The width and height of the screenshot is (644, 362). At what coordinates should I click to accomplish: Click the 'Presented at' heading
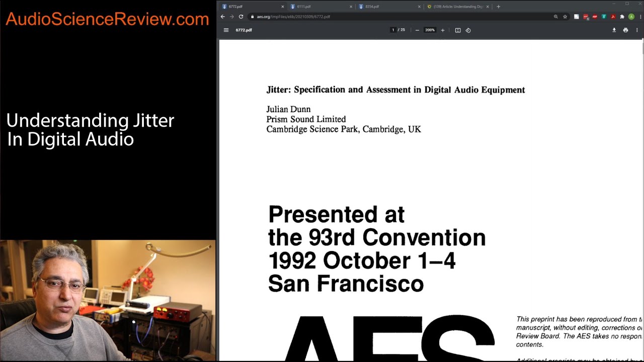336,215
